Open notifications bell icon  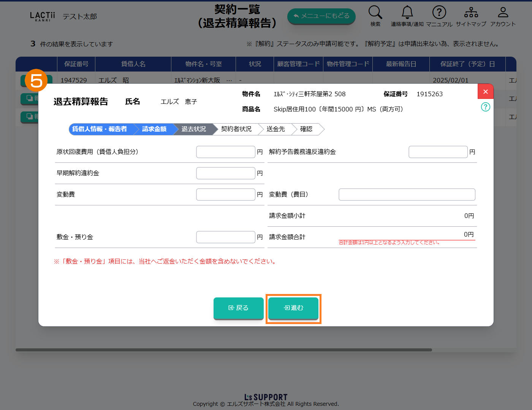tap(407, 13)
